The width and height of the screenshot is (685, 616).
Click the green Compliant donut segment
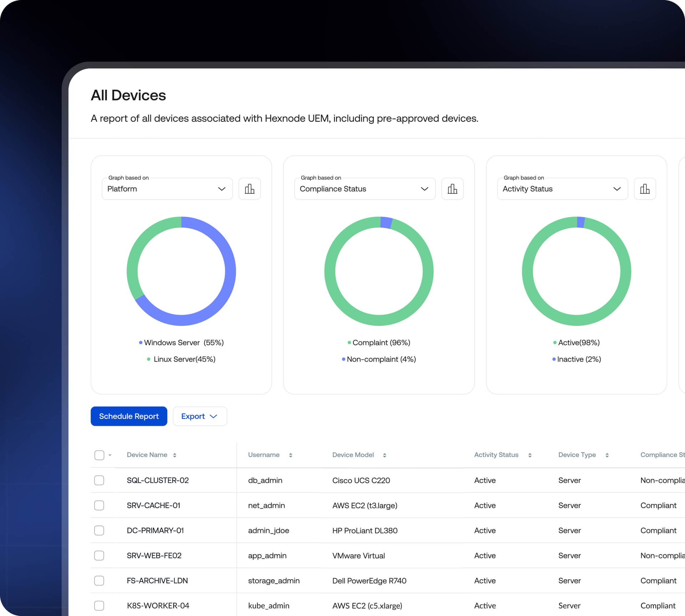point(379,320)
